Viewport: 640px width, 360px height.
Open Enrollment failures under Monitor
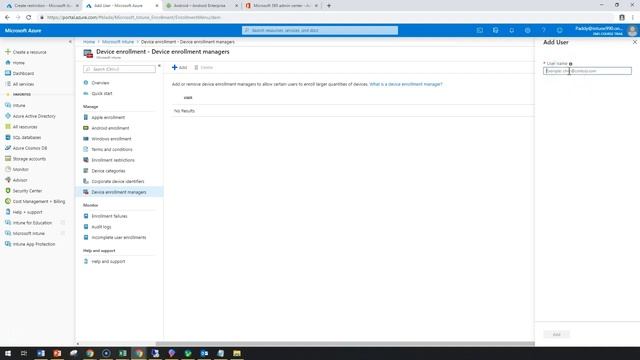(109, 216)
